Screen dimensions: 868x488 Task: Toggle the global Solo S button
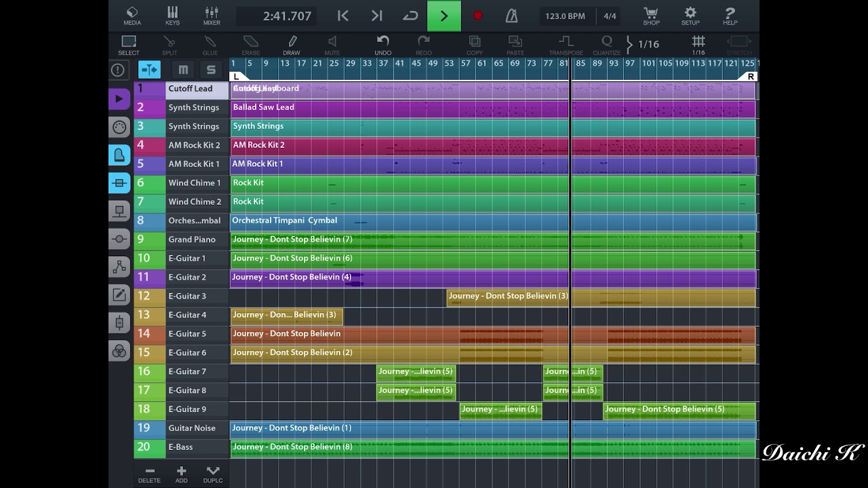[211, 70]
